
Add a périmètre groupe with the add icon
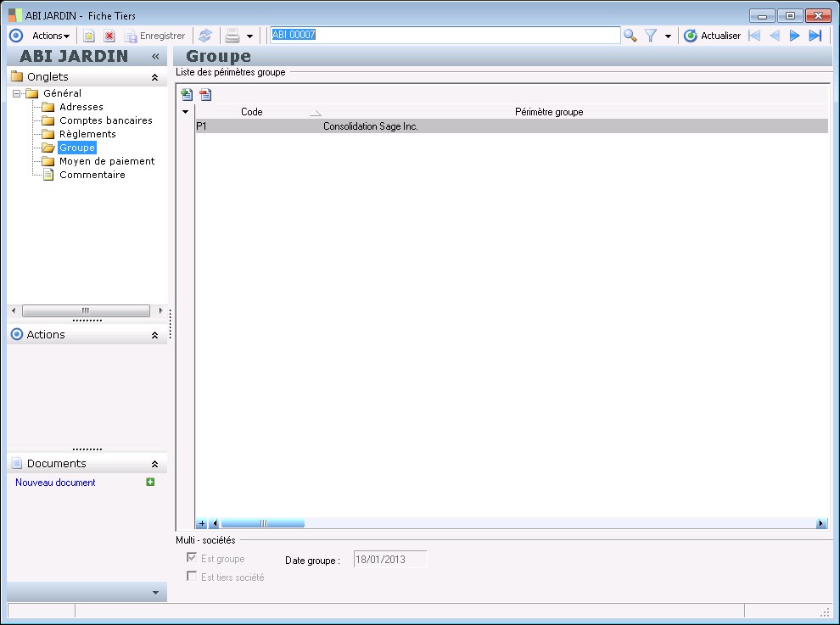point(187,95)
